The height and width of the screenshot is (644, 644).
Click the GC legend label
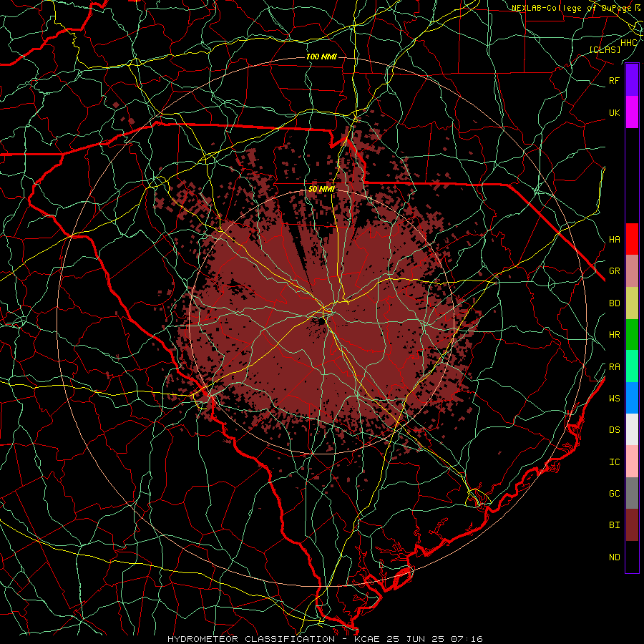(x=614, y=494)
